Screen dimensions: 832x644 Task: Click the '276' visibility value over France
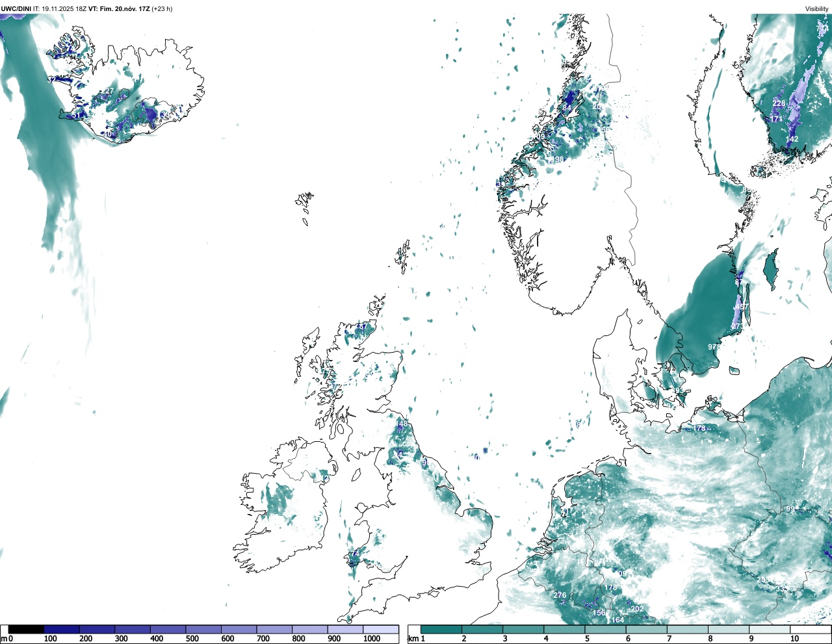[x=560, y=595]
